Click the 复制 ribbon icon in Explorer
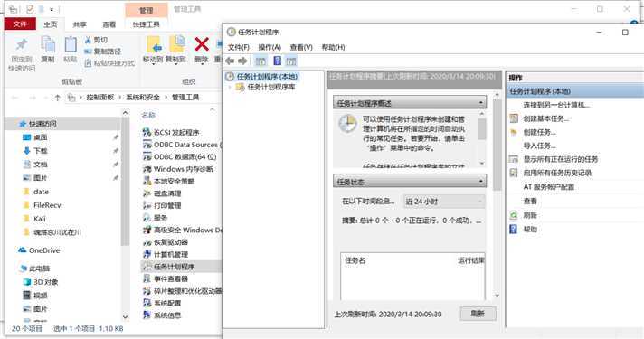644x339 pixels. 48,44
